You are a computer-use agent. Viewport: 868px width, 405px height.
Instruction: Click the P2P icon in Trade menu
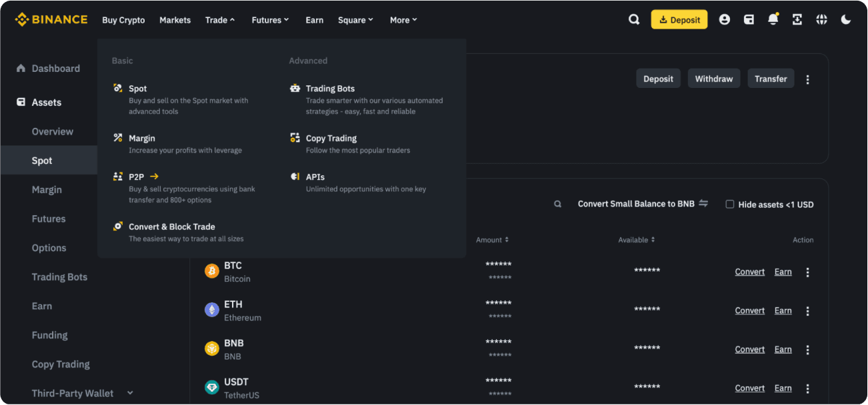[118, 177]
